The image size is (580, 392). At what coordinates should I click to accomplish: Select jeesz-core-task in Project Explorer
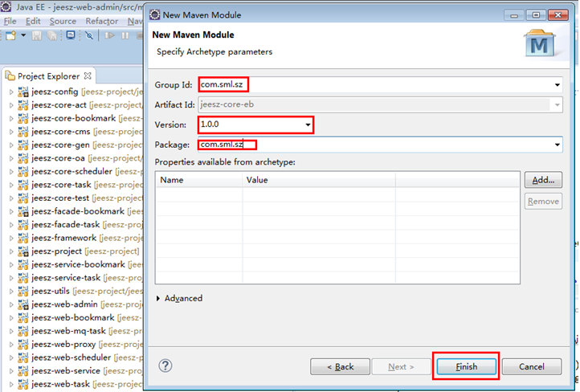[x=61, y=185]
